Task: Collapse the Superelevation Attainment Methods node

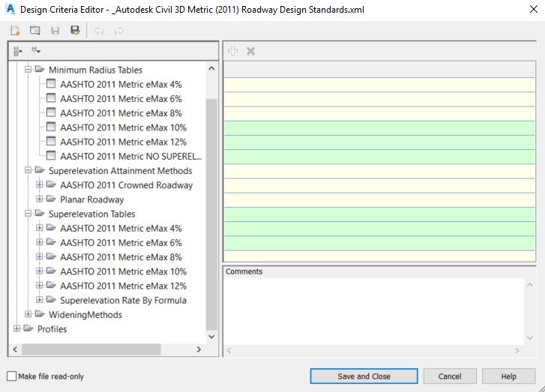Action: (28, 170)
